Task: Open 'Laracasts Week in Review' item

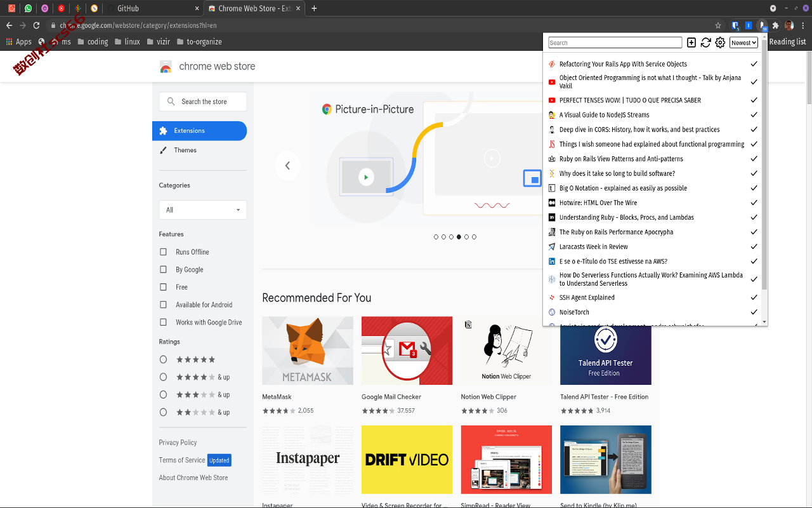Action: [594, 246]
